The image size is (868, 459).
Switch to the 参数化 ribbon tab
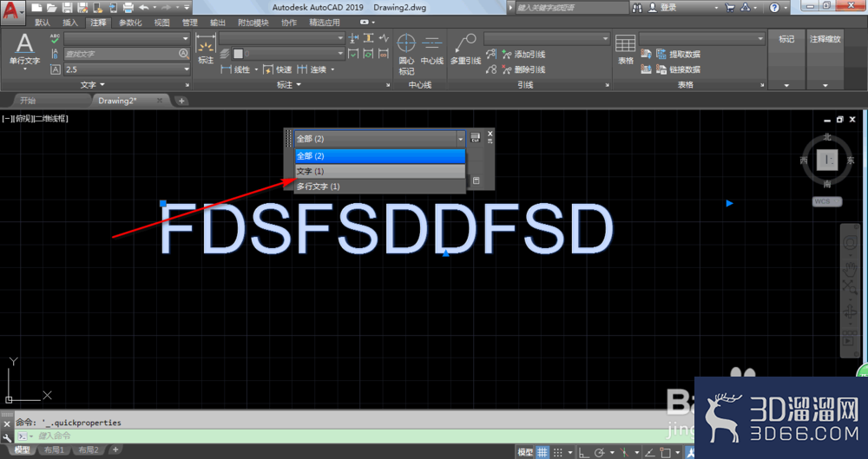(x=130, y=23)
